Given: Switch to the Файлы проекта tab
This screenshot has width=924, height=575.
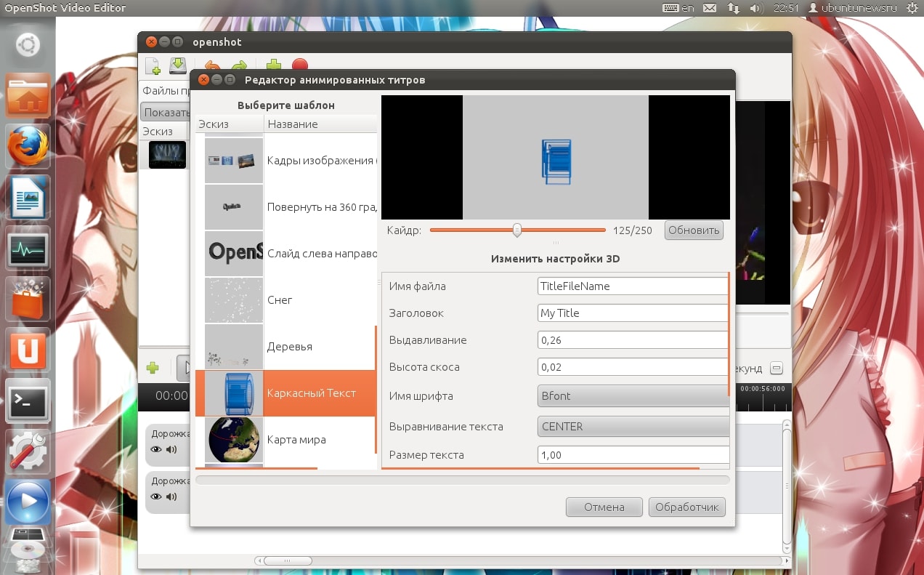Looking at the screenshot, I should coord(165,91).
